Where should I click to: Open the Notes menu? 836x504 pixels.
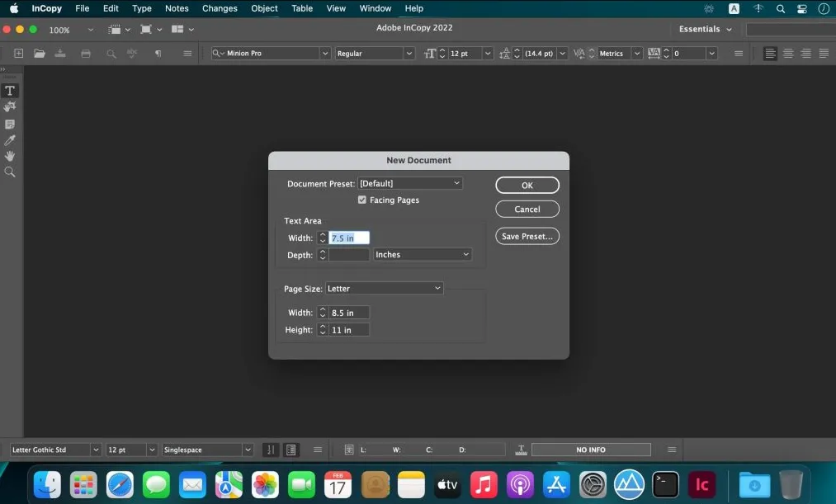pyautogui.click(x=177, y=8)
